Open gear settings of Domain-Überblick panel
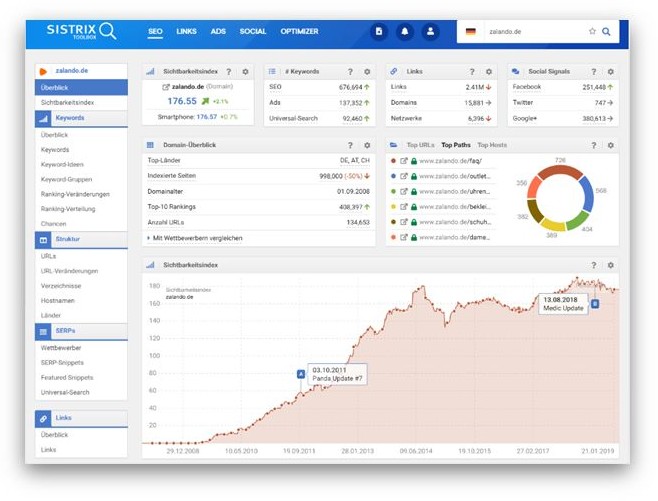The height and width of the screenshot is (501, 658). tap(367, 145)
